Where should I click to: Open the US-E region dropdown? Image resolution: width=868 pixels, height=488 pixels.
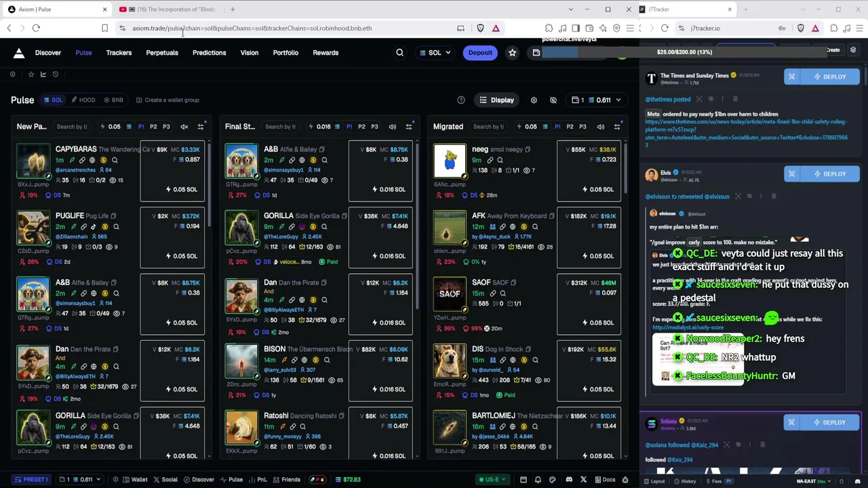click(x=493, y=480)
